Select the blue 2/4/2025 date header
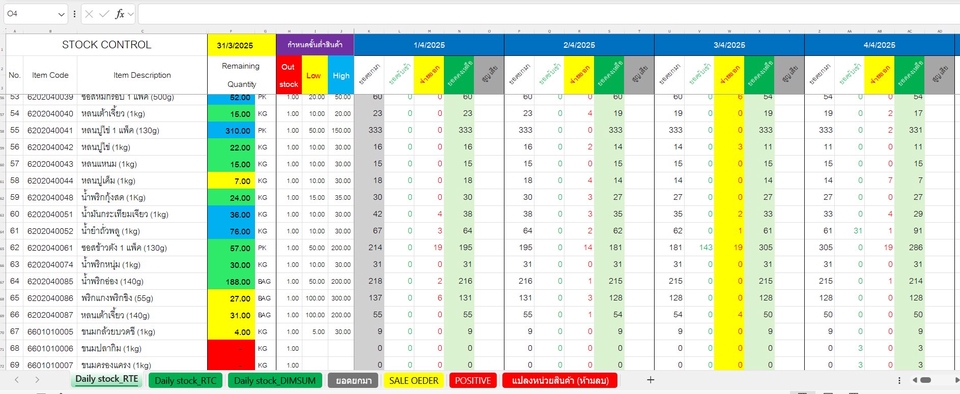Screen dimensions: 960x394 click(x=579, y=45)
